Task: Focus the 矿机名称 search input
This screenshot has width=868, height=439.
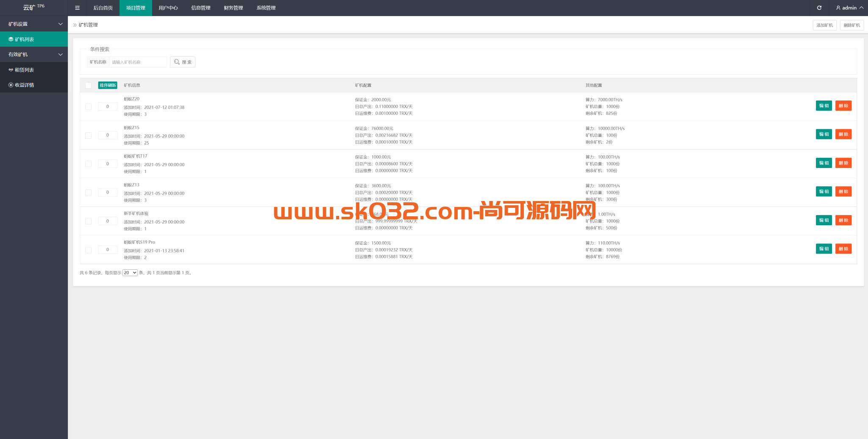Action: 138,62
